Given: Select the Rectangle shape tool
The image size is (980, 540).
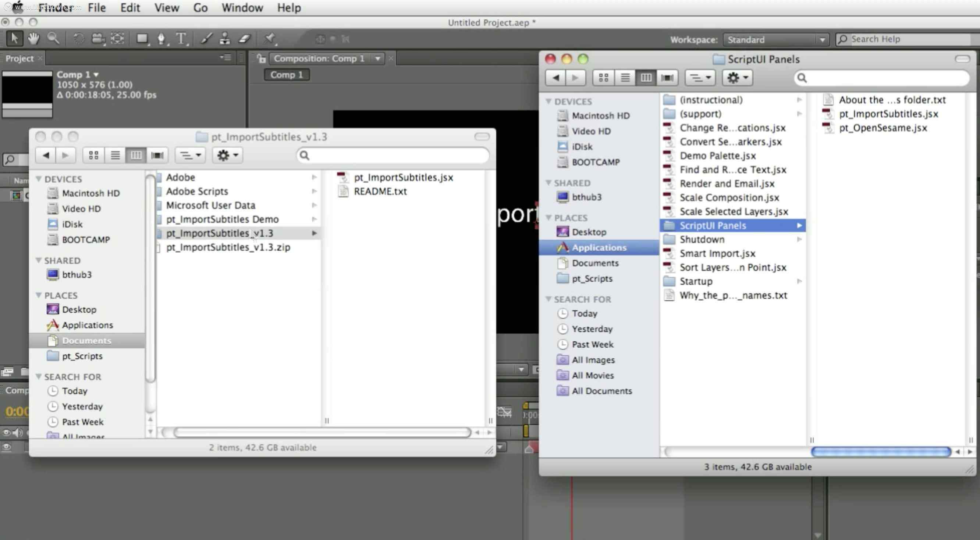Looking at the screenshot, I should 142,39.
